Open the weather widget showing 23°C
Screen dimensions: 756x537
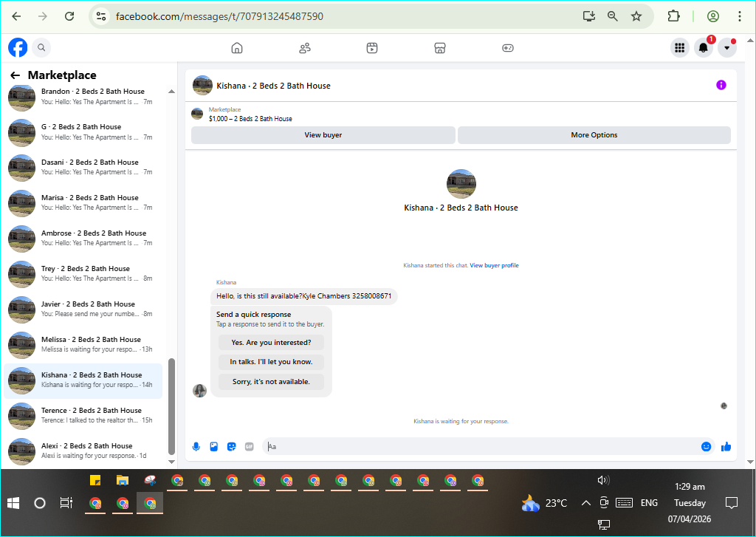[544, 503]
